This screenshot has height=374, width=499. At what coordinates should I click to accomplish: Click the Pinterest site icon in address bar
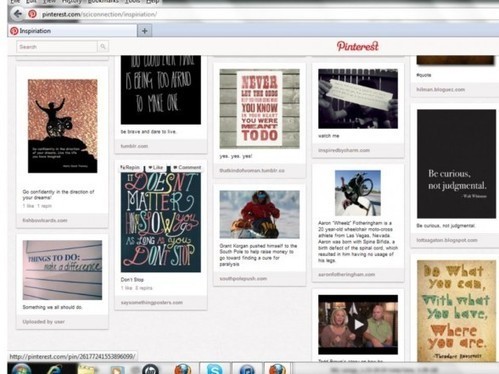(32, 14)
